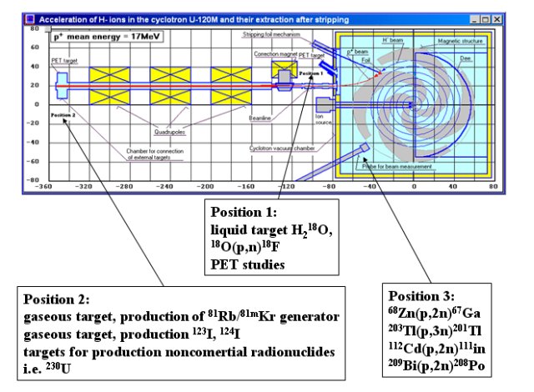Click the 'Quadrupoles' label
This screenshot has height=392, width=534.
(x=169, y=132)
